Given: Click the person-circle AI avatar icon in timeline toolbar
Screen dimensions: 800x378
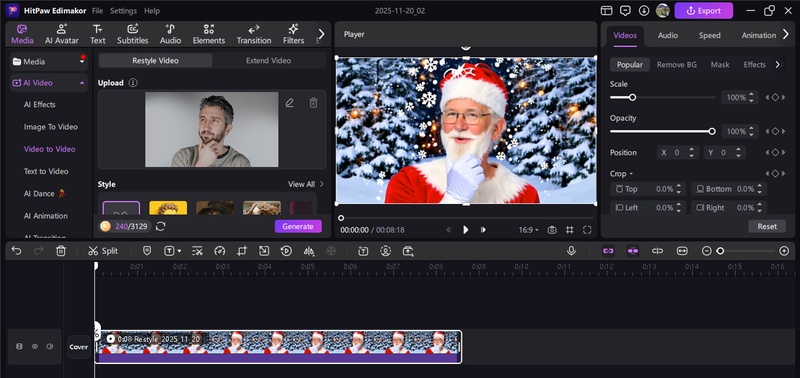Looking at the screenshot, I should pyautogui.click(x=385, y=250).
